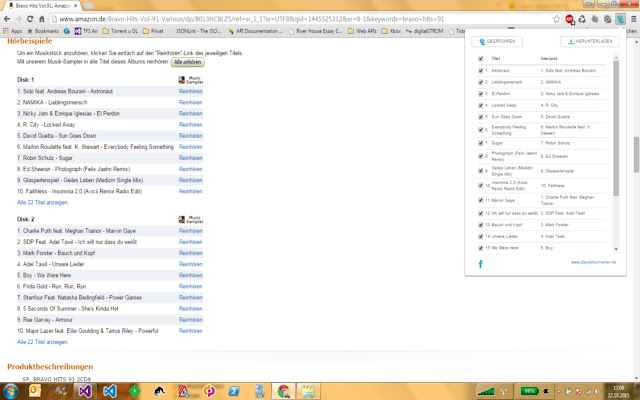Click the taskbar clock showing 12:08
Image resolution: width=640 pixels, height=400 pixels.
619,391
